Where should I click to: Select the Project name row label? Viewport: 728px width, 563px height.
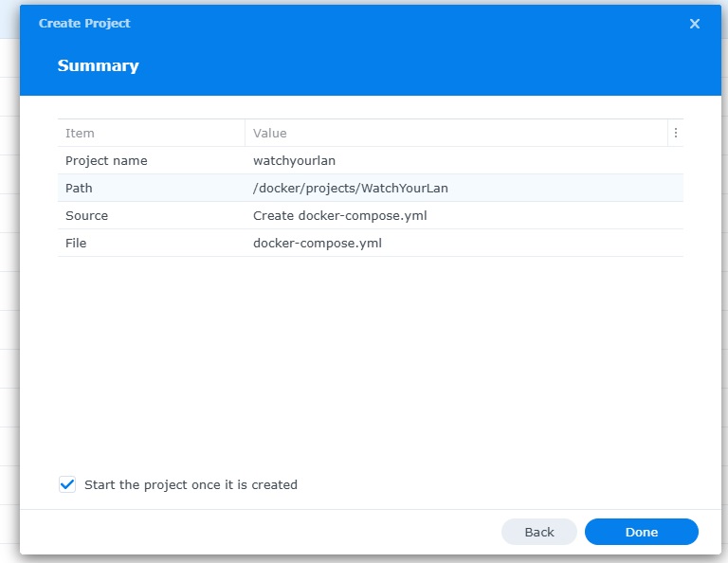[x=106, y=161]
